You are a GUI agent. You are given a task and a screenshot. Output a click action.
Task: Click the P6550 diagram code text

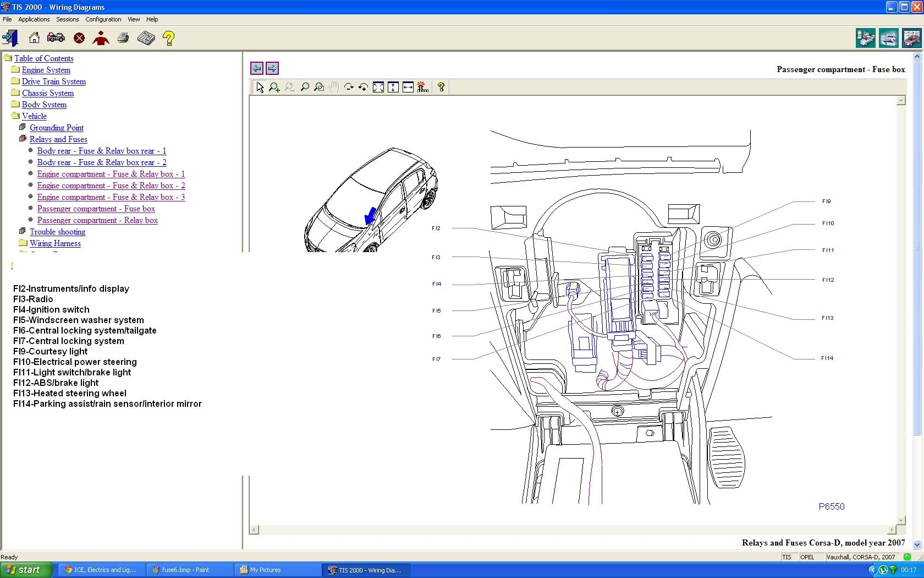click(x=832, y=506)
